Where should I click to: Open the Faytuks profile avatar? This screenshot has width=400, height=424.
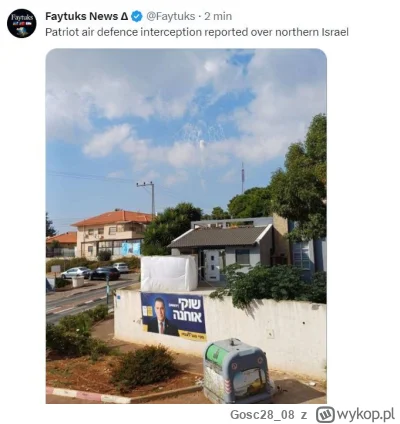click(22, 23)
